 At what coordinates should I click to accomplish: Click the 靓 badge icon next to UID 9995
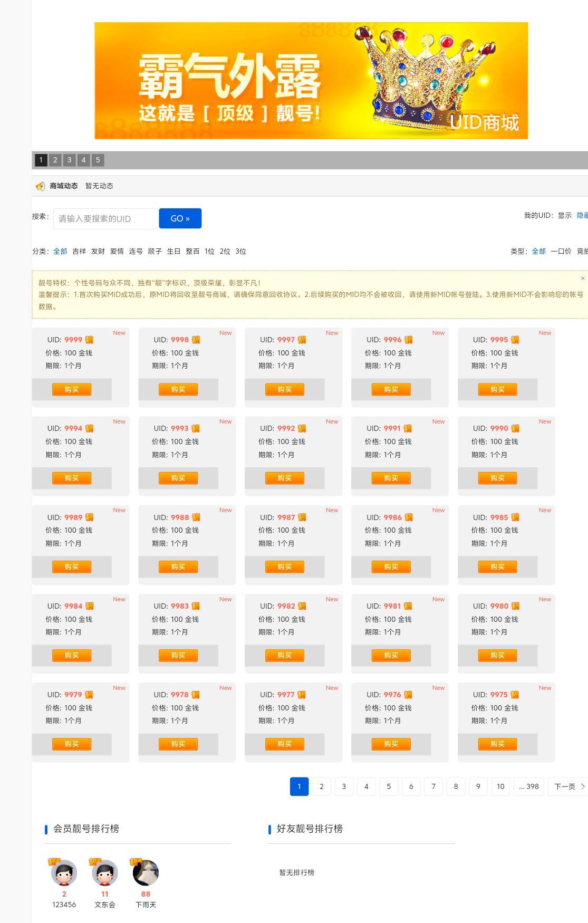[x=515, y=340]
